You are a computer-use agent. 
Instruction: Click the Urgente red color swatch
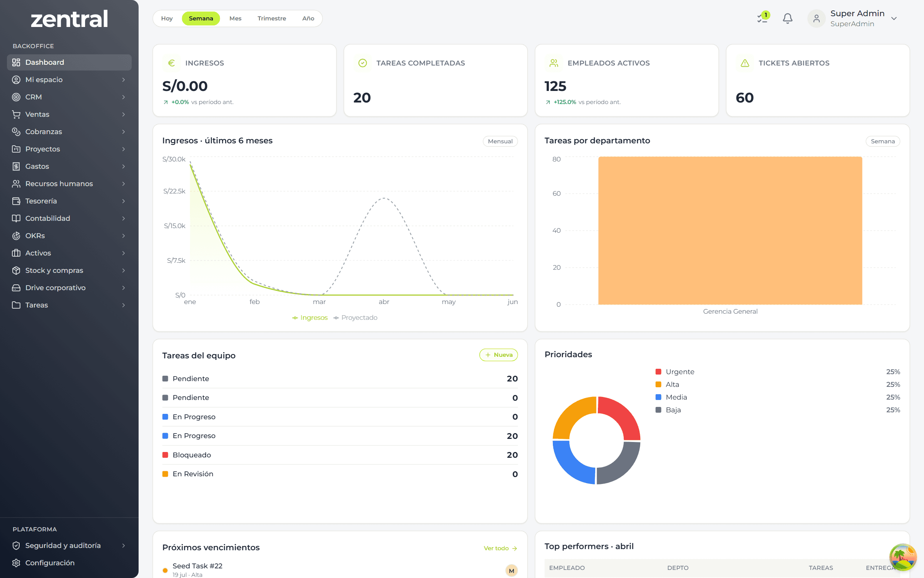[658, 372]
